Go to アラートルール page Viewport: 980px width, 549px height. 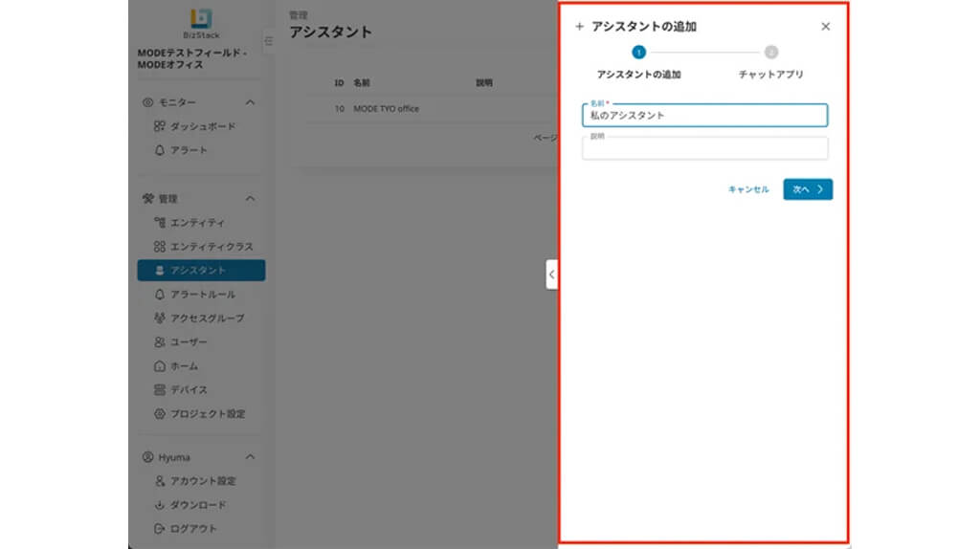coord(202,295)
